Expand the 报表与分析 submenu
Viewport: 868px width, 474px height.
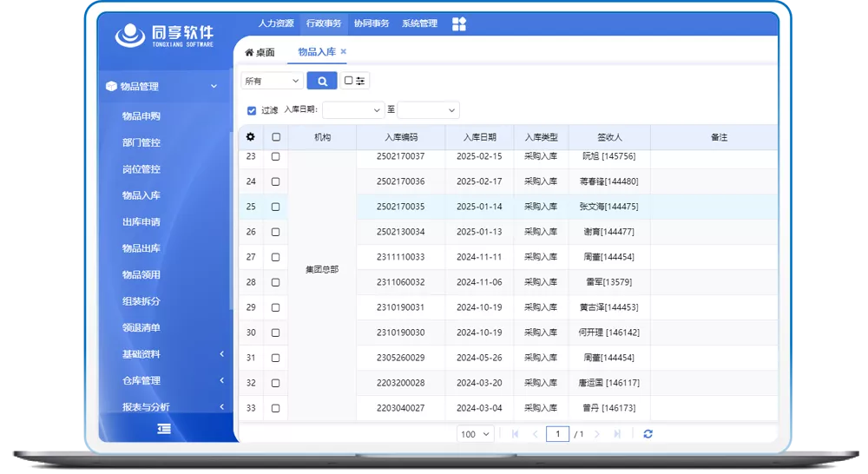pyautogui.click(x=221, y=407)
